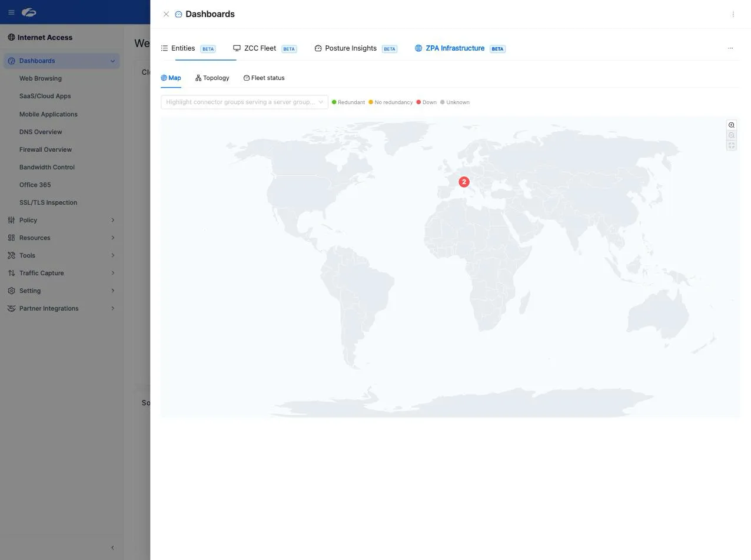Viewport: 751px width, 560px height.
Task: Expand the Partner Integrations menu chevron
Action: click(112, 308)
